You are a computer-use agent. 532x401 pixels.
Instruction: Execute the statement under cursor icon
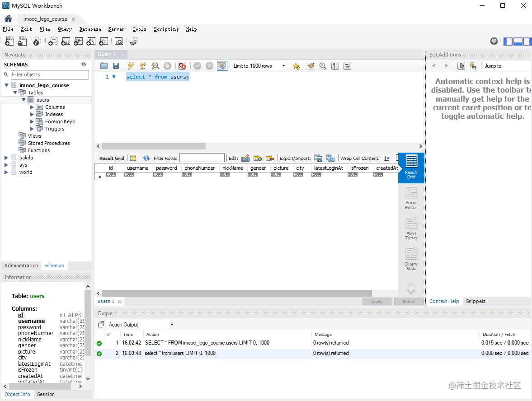coord(143,66)
